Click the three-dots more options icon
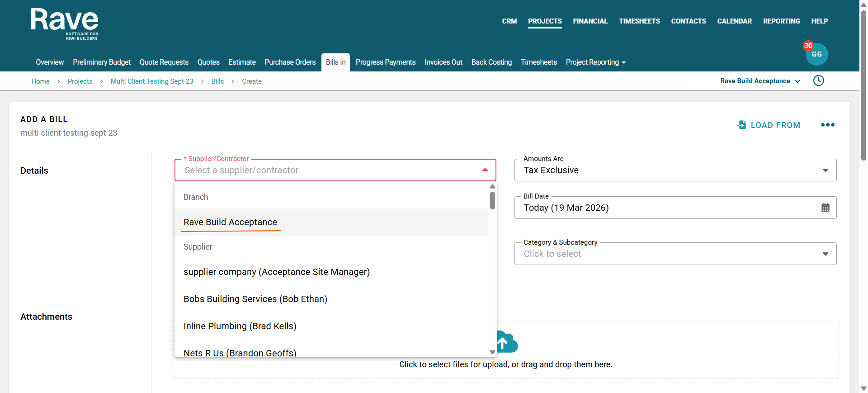 827,125
